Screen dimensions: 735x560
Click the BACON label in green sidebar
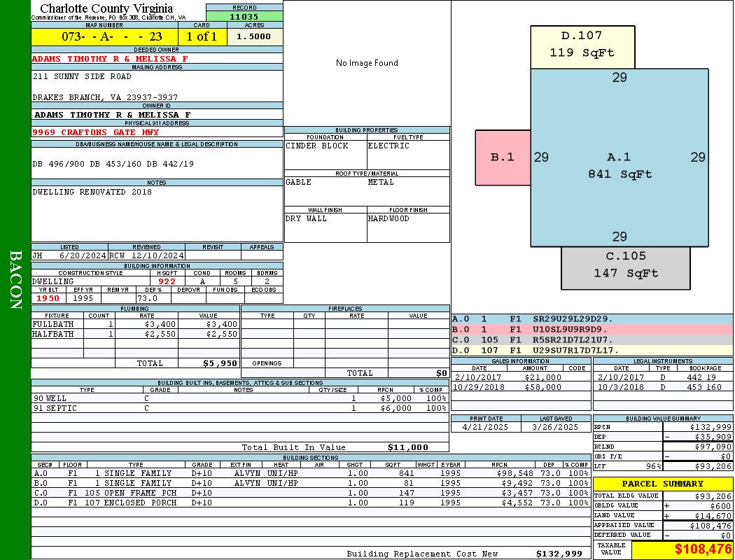15,280
